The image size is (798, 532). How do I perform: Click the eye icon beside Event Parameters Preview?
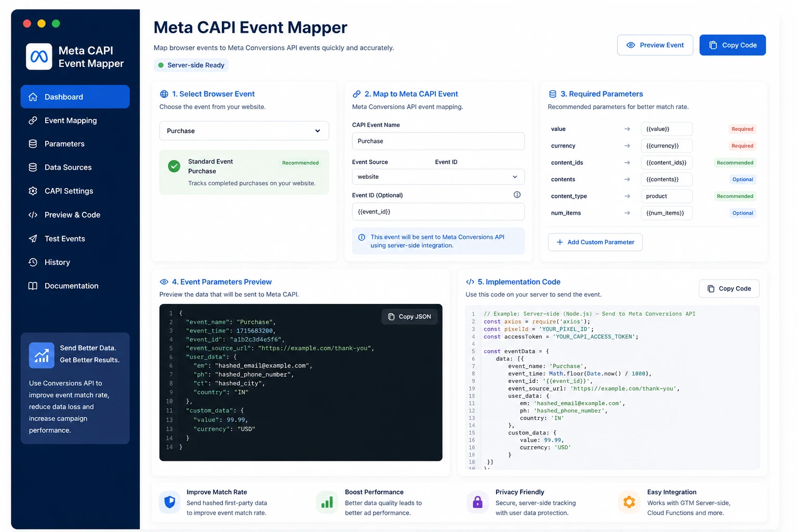pos(164,282)
